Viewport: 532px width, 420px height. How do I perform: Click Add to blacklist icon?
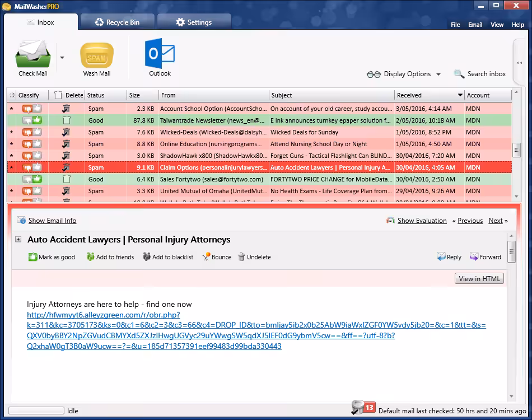[x=147, y=257]
